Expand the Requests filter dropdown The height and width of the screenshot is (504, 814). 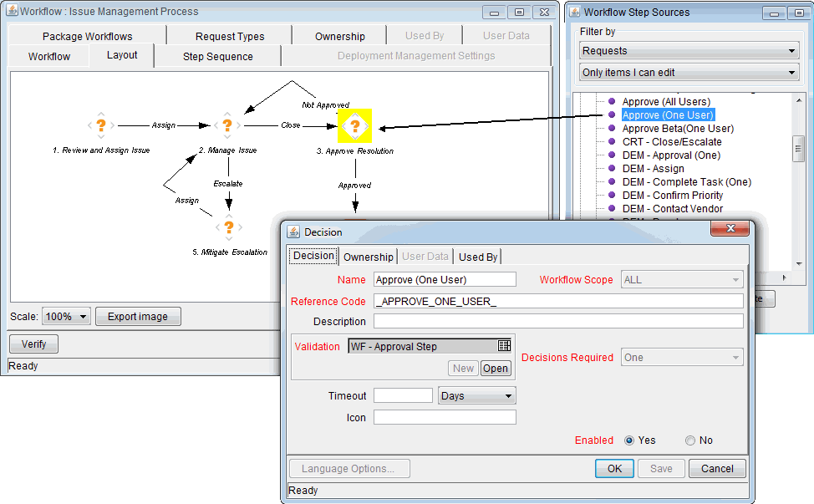(689, 51)
